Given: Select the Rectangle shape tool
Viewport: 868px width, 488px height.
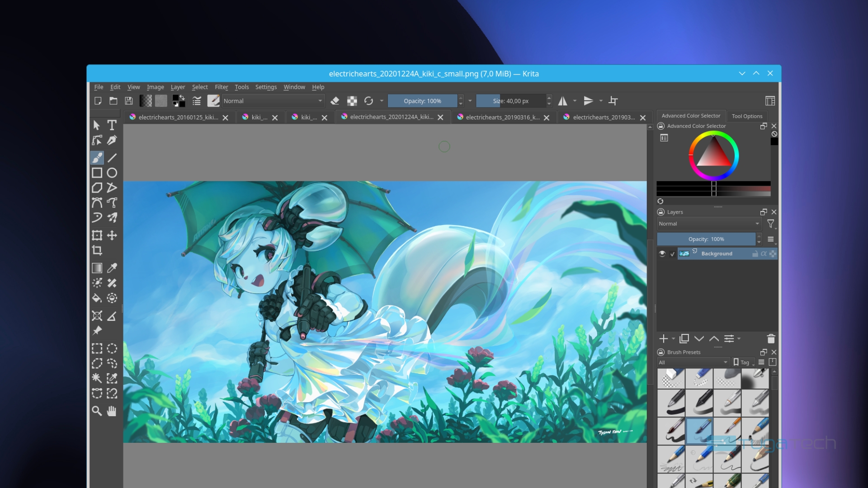Looking at the screenshot, I should tap(97, 173).
